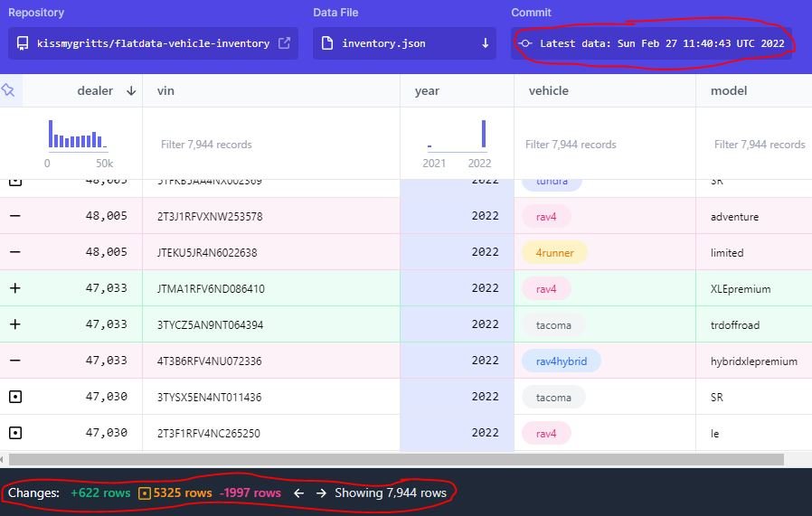Click Showing 7,944 rows status text
Viewport: 812px width, 516px height.
tap(391, 493)
